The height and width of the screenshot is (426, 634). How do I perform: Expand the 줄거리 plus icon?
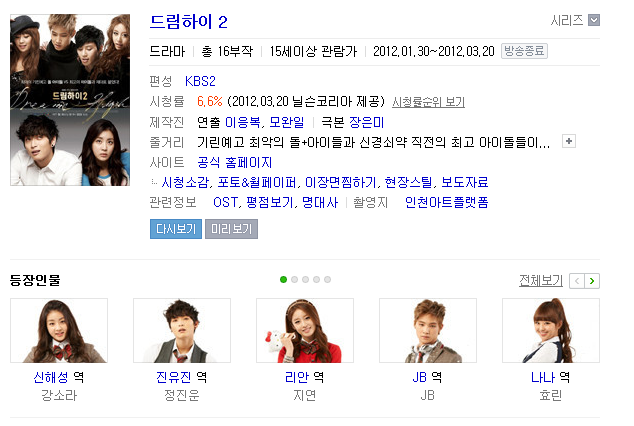pos(568,141)
